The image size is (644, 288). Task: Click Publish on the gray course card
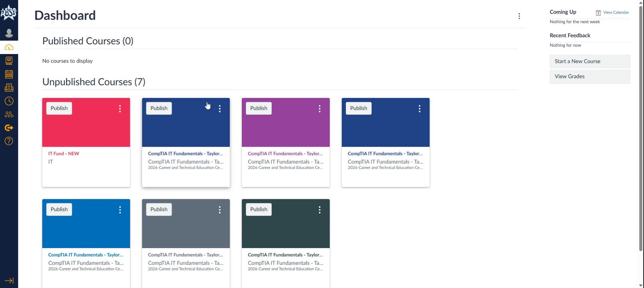(x=159, y=210)
